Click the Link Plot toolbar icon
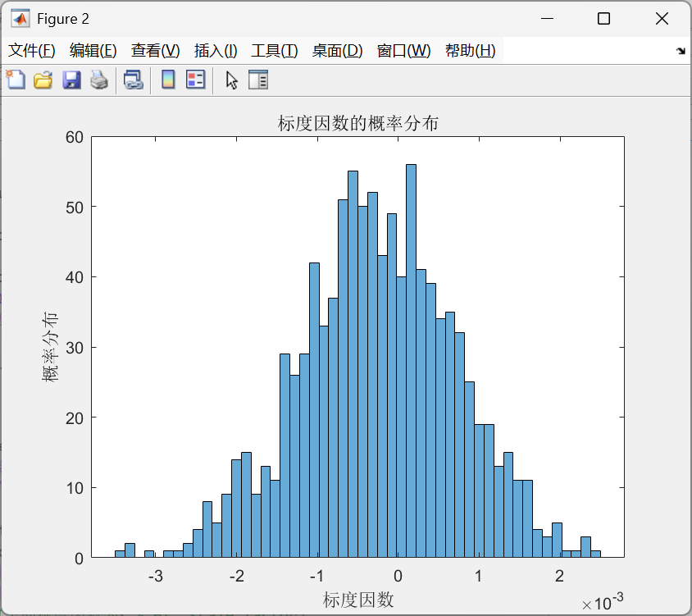This screenshot has height=616, width=692. [134, 80]
